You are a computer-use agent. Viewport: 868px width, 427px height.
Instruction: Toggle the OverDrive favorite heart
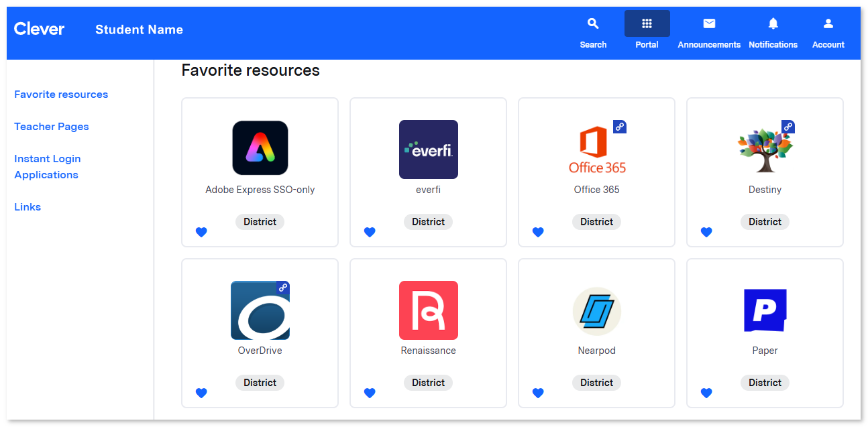point(201,393)
